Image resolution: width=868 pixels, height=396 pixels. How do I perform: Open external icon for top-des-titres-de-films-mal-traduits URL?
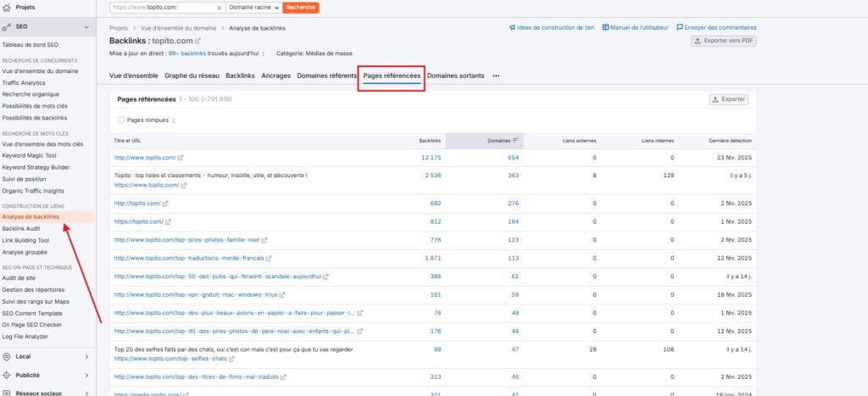coord(283,377)
